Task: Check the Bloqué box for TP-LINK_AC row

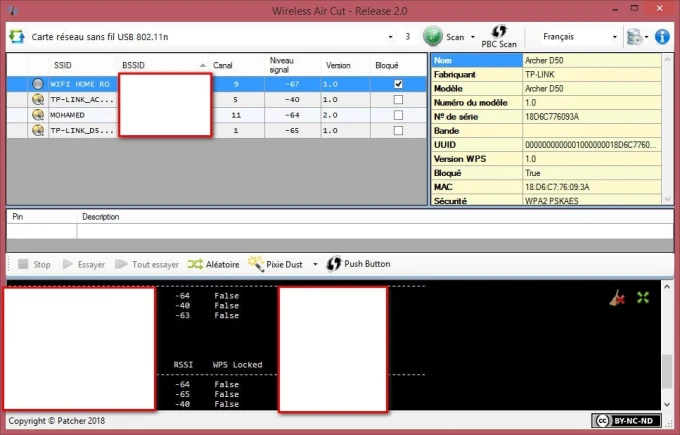Action: [398, 100]
